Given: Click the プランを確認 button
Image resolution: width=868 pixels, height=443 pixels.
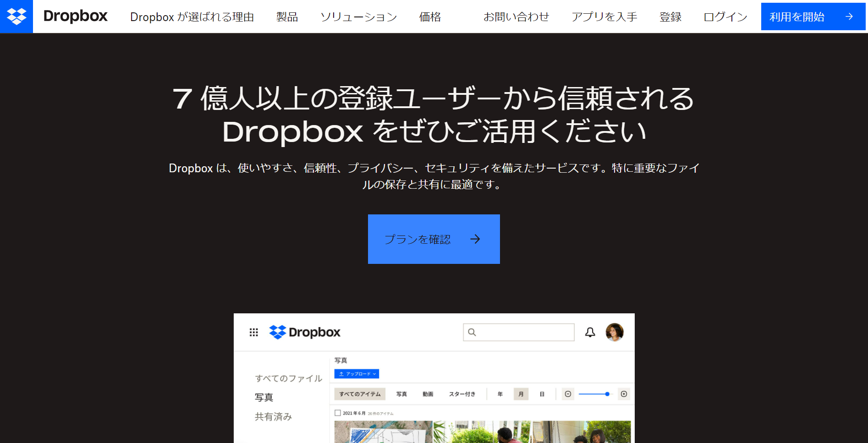Looking at the screenshot, I should [x=434, y=239].
